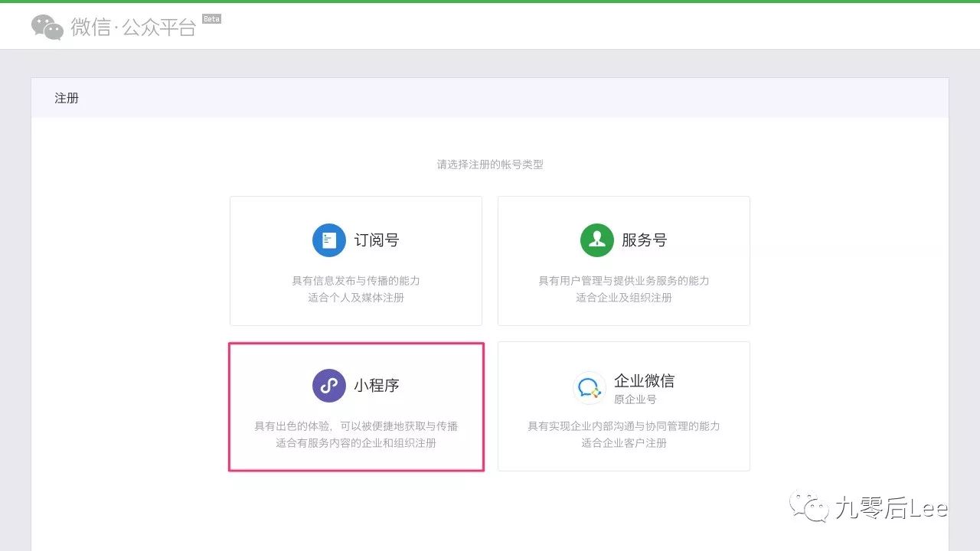This screenshot has height=551, width=980.
Task: Click the purple 小程序 mini program icon
Action: pyautogui.click(x=328, y=385)
